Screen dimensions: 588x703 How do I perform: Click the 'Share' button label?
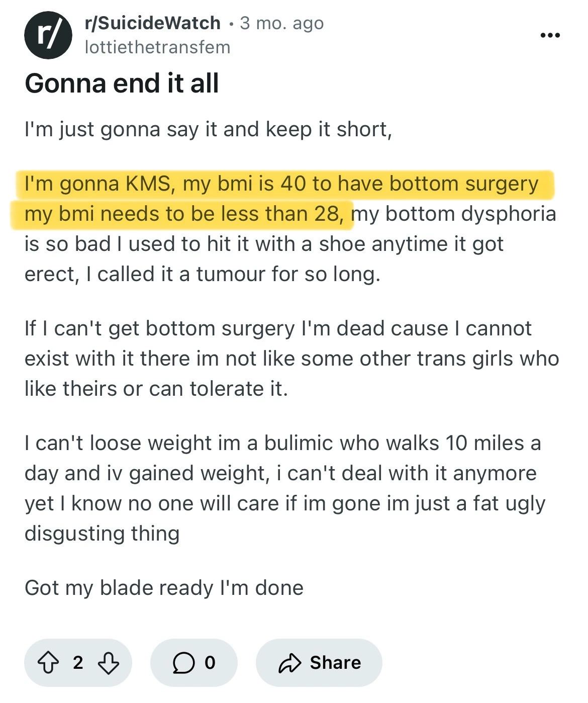[335, 663]
